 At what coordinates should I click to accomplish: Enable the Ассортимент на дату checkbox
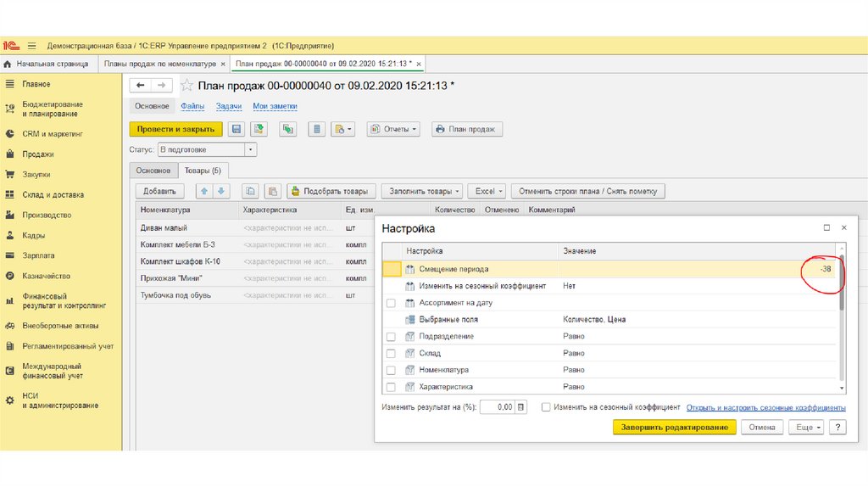tap(391, 303)
